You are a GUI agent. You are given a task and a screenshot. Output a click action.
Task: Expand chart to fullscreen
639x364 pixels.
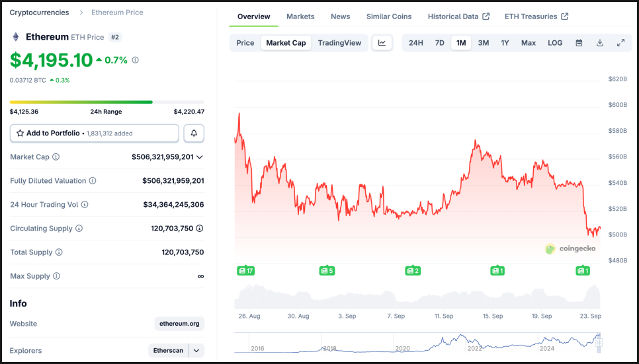point(620,43)
